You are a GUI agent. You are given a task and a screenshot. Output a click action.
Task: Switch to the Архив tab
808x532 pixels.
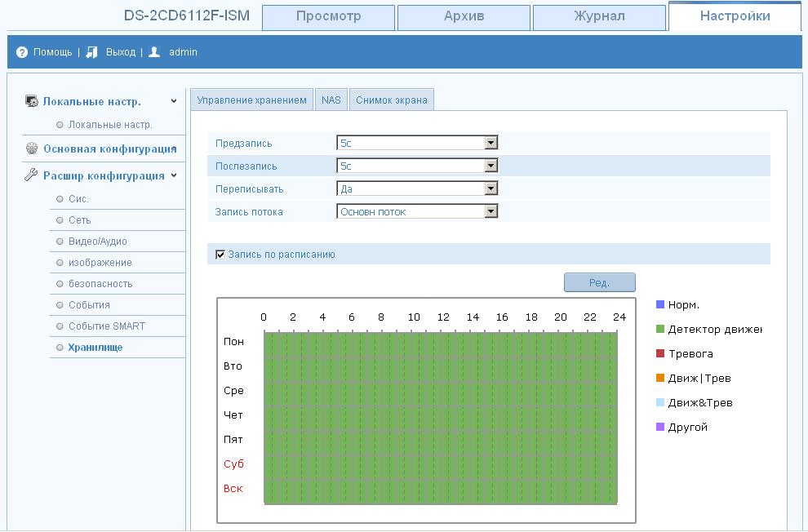(x=464, y=17)
